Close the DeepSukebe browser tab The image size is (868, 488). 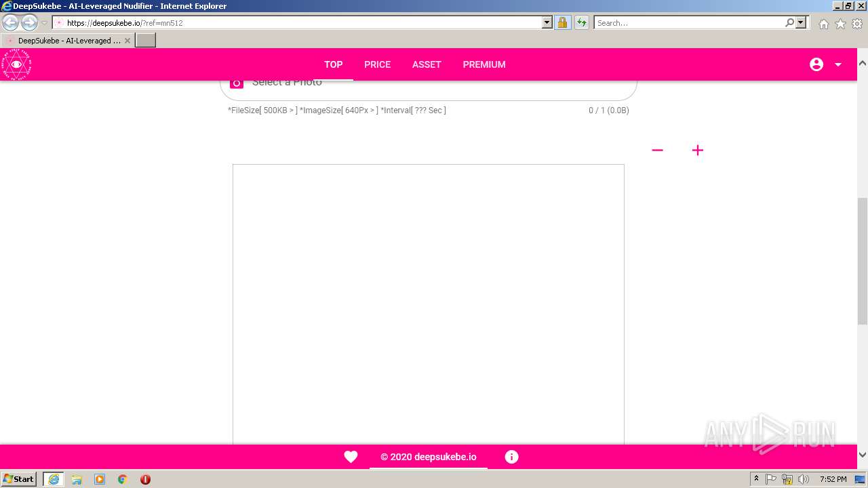point(127,41)
